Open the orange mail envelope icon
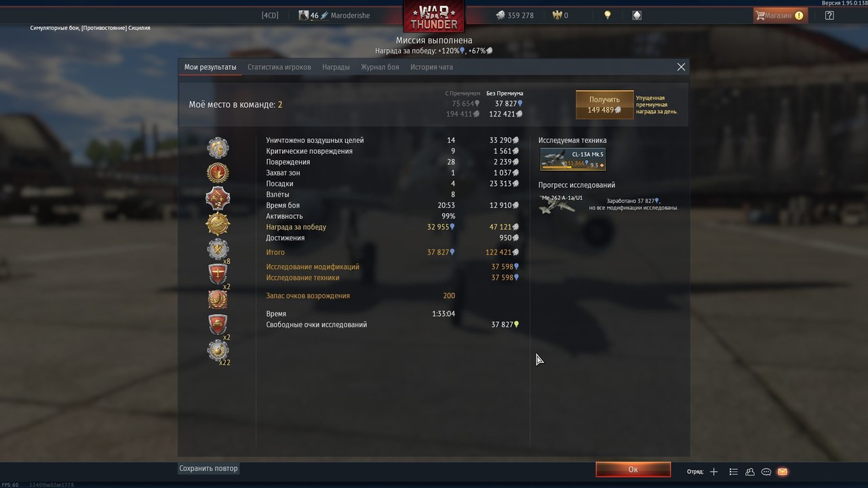The image size is (868, 488). click(783, 472)
